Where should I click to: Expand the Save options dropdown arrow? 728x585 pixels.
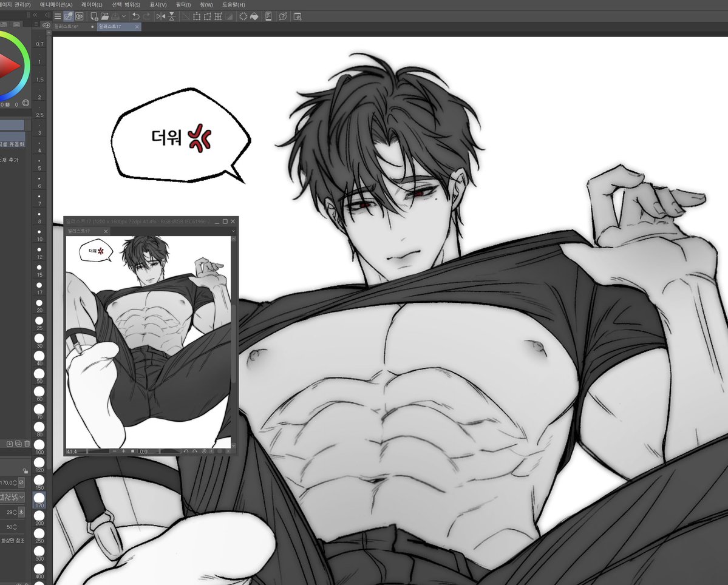(x=123, y=16)
